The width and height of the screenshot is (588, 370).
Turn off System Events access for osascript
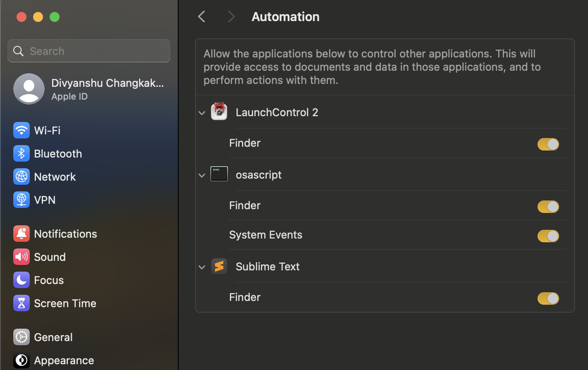tap(548, 236)
